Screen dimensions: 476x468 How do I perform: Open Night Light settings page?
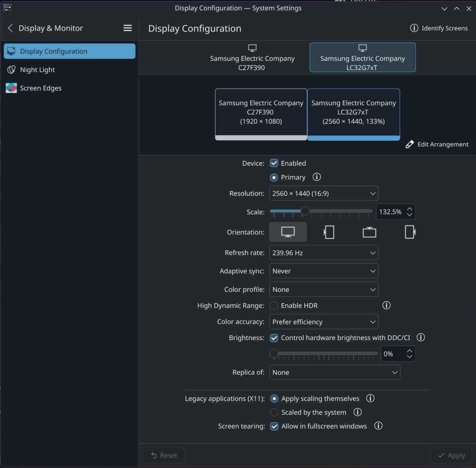click(70, 70)
